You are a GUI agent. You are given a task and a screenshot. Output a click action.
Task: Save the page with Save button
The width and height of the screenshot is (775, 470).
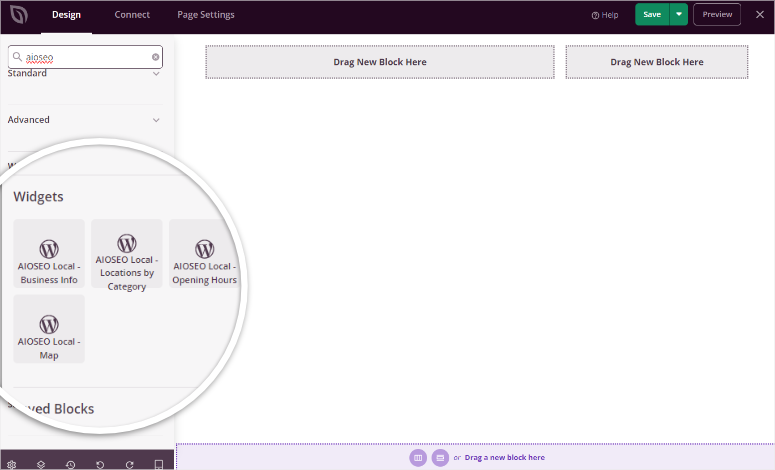pyautogui.click(x=652, y=14)
